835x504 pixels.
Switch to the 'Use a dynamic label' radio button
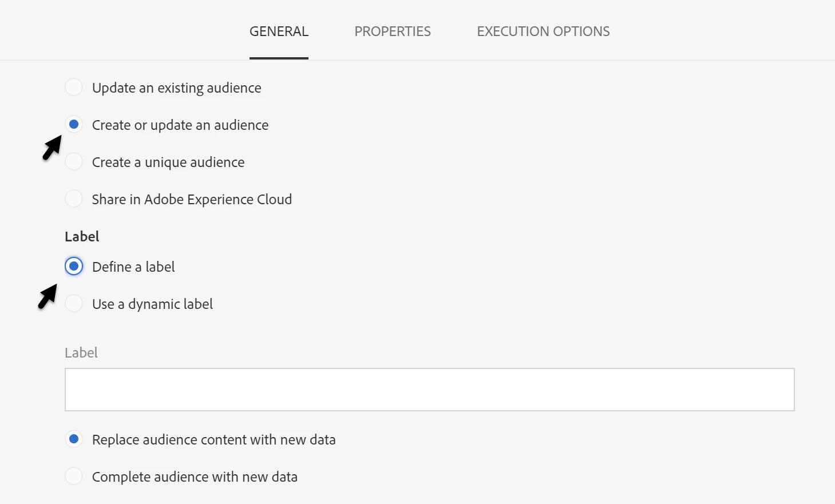click(74, 304)
